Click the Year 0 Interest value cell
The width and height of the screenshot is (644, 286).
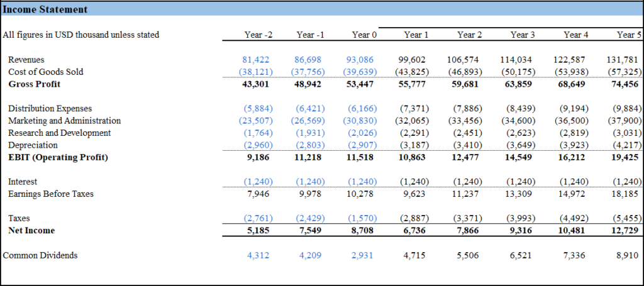click(361, 182)
